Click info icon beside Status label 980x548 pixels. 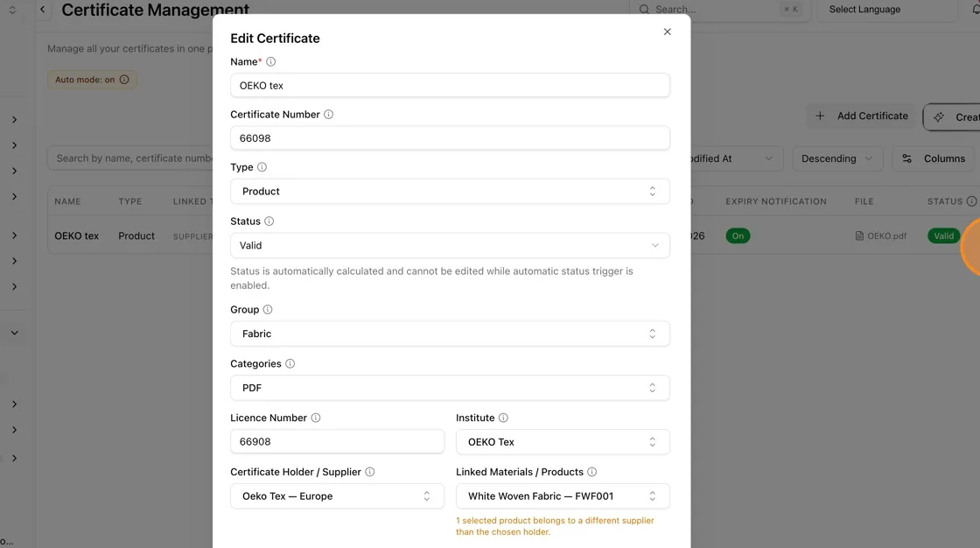tap(269, 221)
